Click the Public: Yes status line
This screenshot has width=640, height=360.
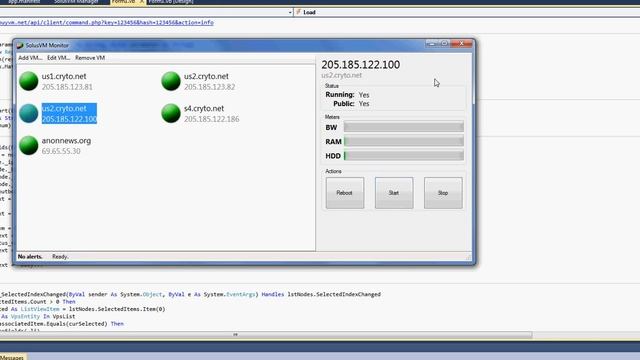tap(351, 104)
